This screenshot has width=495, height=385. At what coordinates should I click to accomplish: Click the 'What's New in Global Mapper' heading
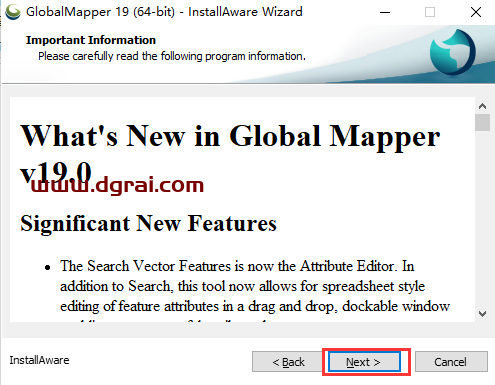click(230, 154)
